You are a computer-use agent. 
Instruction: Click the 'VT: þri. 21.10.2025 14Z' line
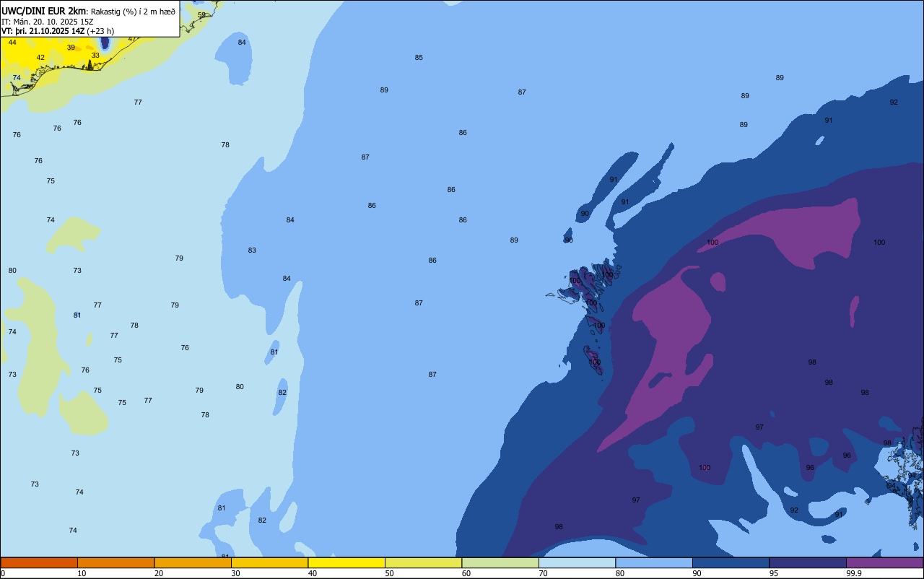point(43,31)
